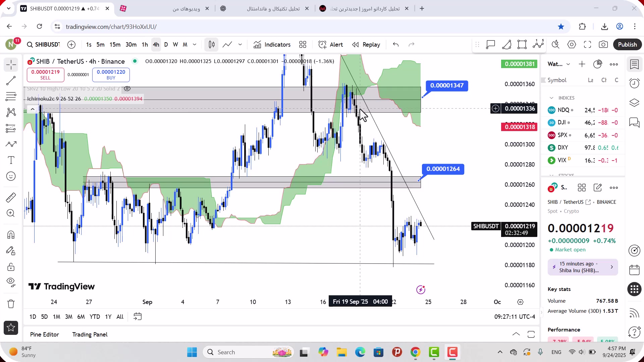Switch to 15m timeframe
Screen dimensions: 644x362
pyautogui.click(x=115, y=45)
